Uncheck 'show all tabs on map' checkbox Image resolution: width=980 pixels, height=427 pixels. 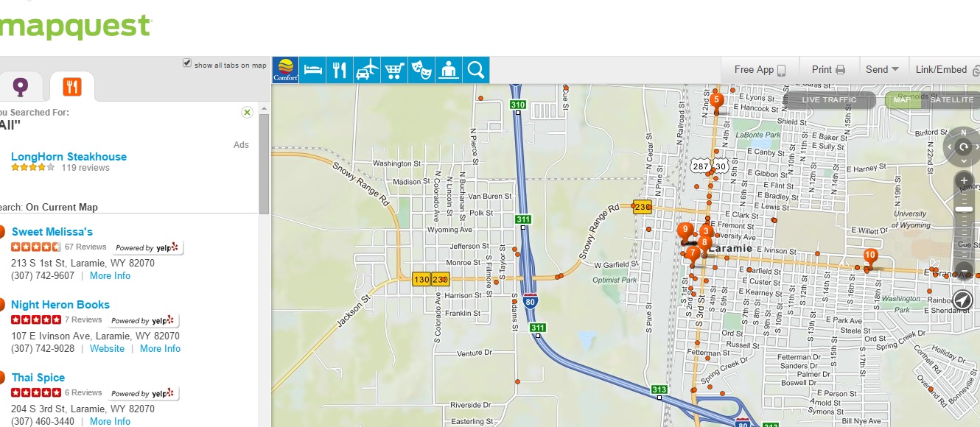point(187,64)
